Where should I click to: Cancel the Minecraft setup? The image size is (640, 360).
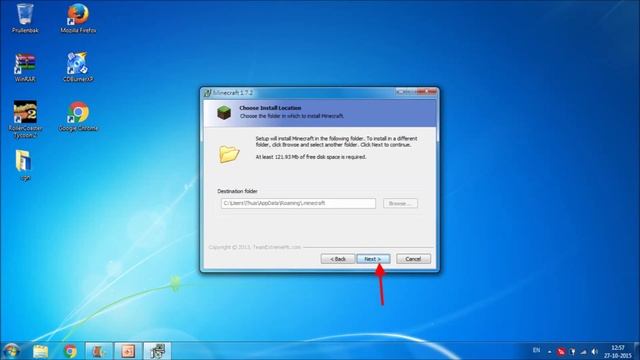click(413, 259)
